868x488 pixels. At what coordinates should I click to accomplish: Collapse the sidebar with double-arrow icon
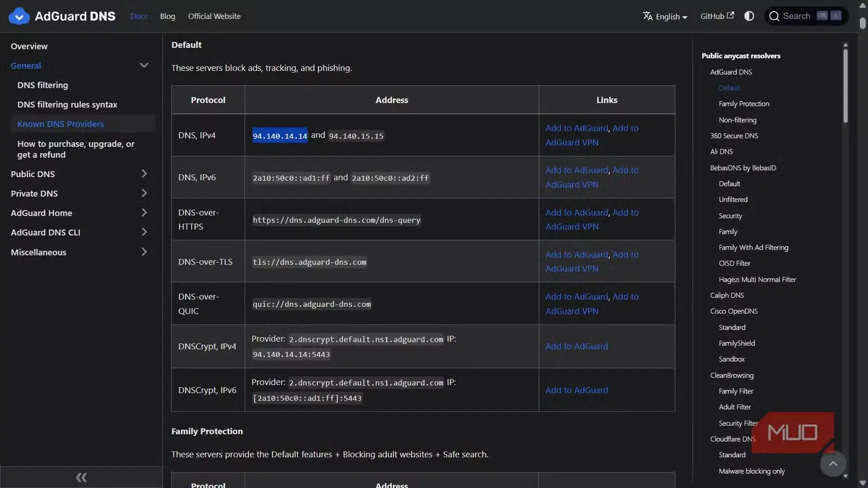tap(81, 477)
